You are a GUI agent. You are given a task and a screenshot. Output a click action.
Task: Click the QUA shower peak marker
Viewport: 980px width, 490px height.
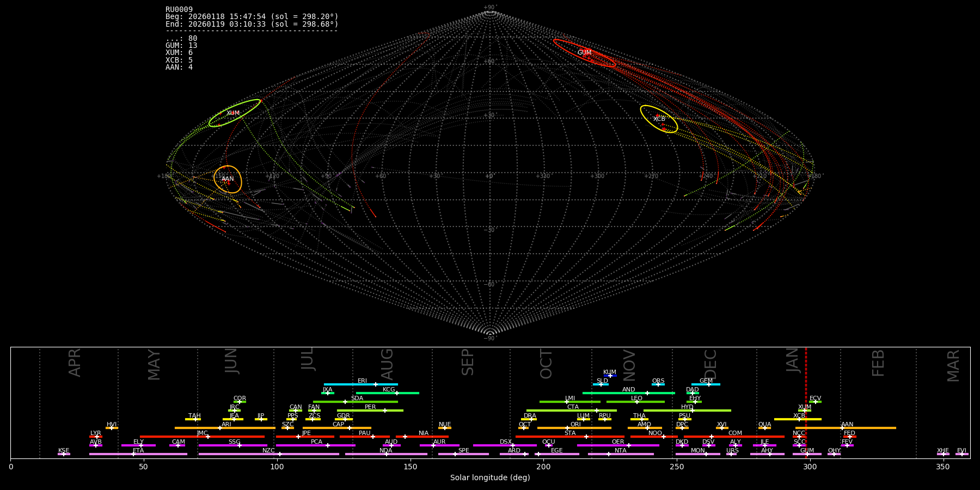[764, 428]
